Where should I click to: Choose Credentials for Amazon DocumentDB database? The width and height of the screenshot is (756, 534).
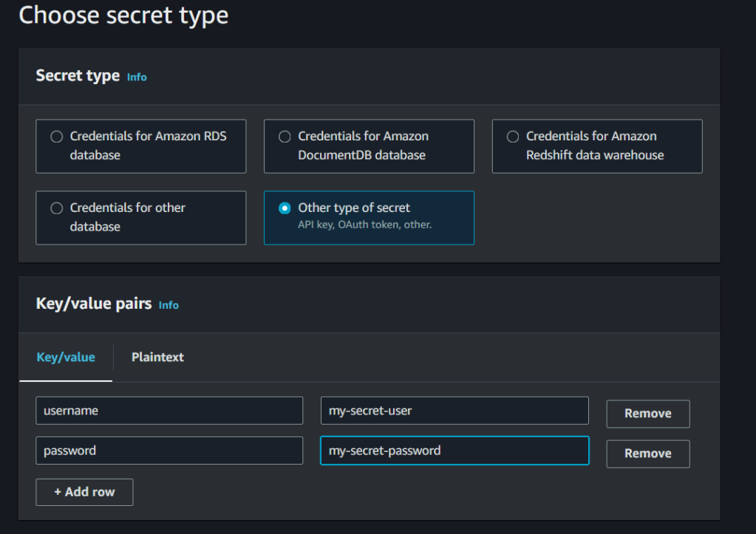[285, 137]
